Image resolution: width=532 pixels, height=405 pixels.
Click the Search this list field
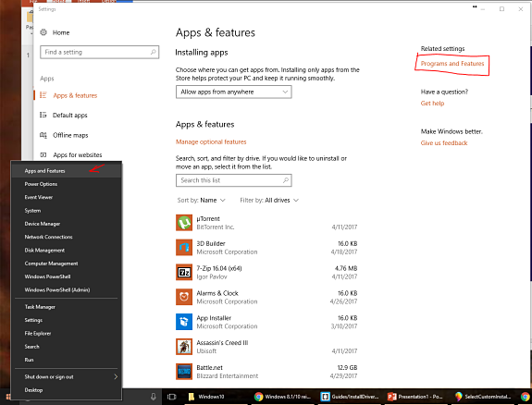coord(234,180)
